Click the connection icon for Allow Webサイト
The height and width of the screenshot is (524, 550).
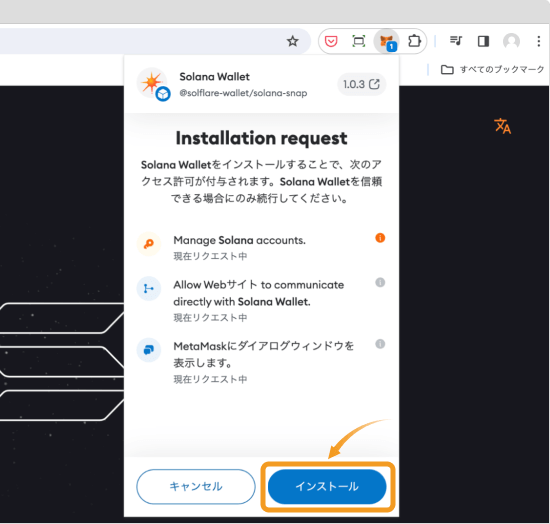149,288
